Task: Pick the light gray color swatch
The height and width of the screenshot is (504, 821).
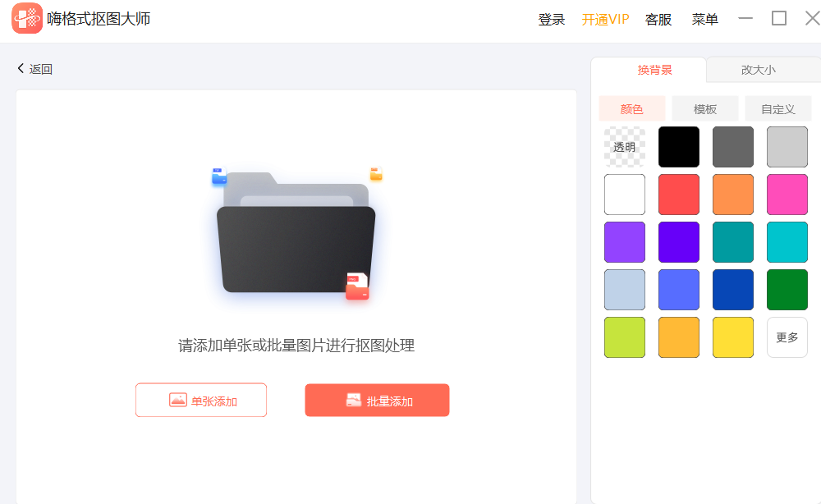Action: [x=787, y=147]
